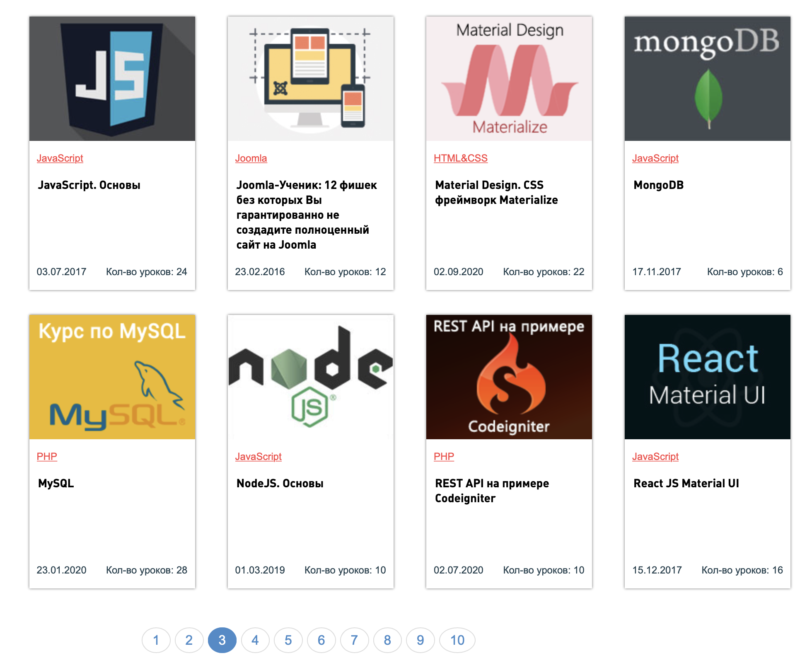The image size is (812, 663).
Task: Go to pagination page 2
Action: pyautogui.click(x=189, y=640)
